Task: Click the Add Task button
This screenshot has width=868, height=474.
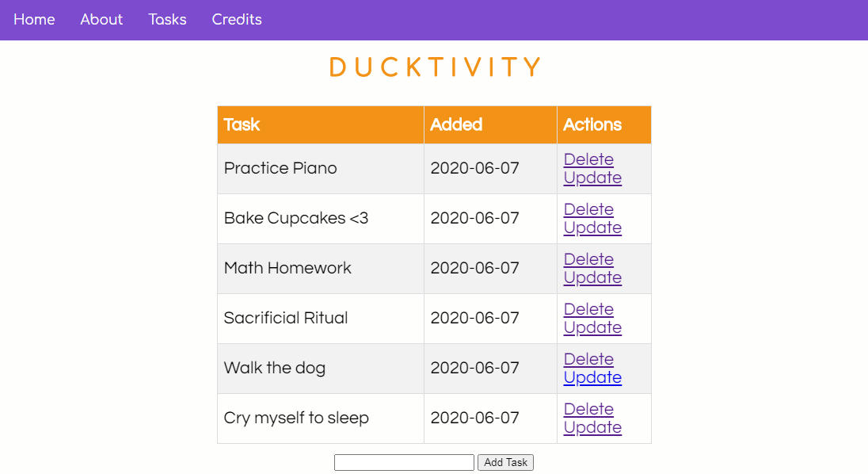Action: click(x=505, y=462)
